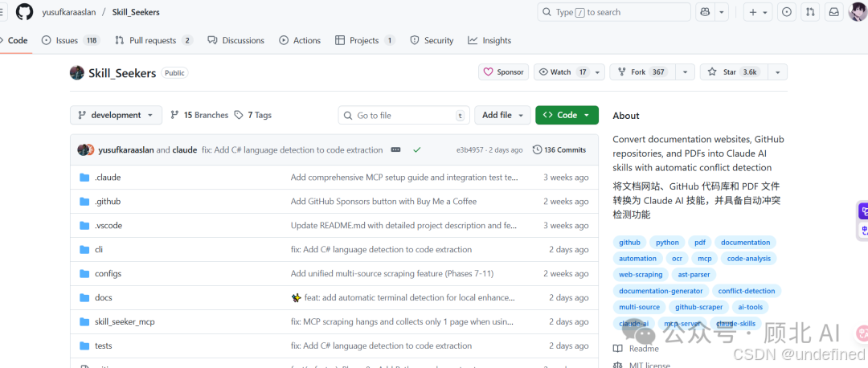Click the folder icon beside cli

point(84,250)
